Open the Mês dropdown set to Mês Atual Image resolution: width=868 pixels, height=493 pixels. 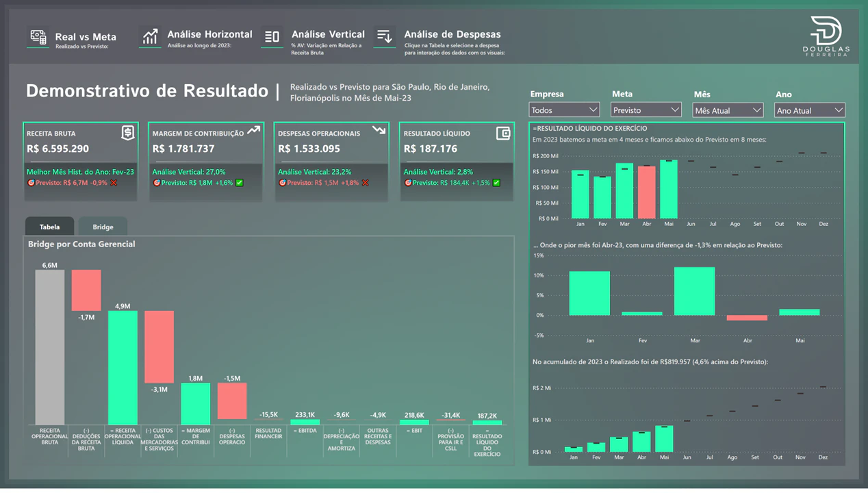point(728,110)
